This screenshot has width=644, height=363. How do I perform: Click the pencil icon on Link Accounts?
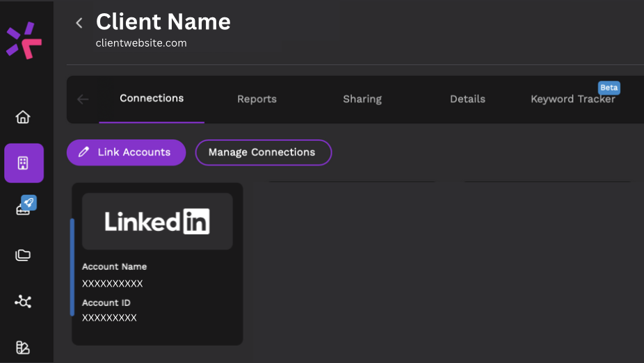pos(83,152)
